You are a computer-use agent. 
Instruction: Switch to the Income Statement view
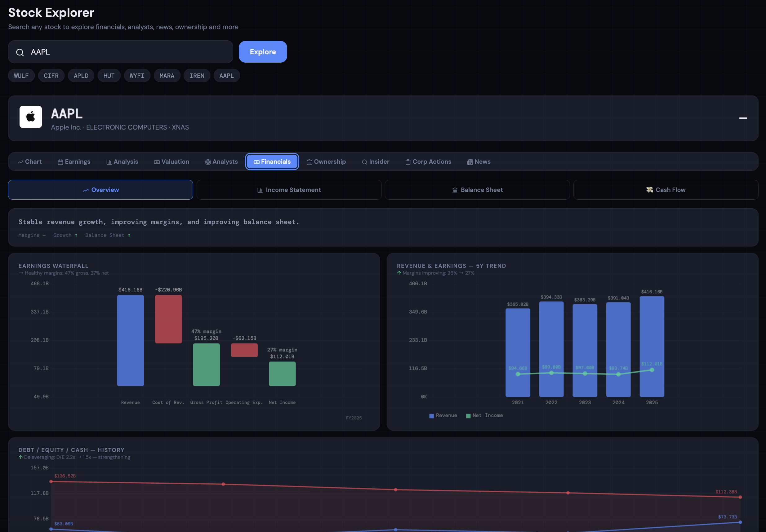tap(289, 190)
